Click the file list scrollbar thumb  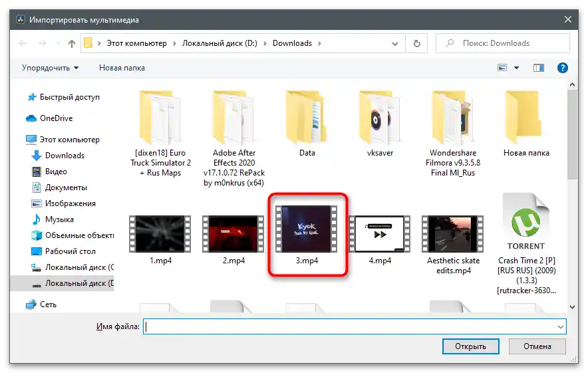coord(572,134)
